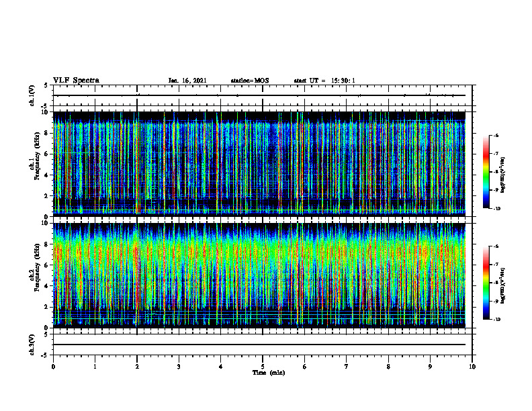Click time axis tick label "0"
Image resolution: width=532 pixels, height=411 pixels.
point(53,367)
